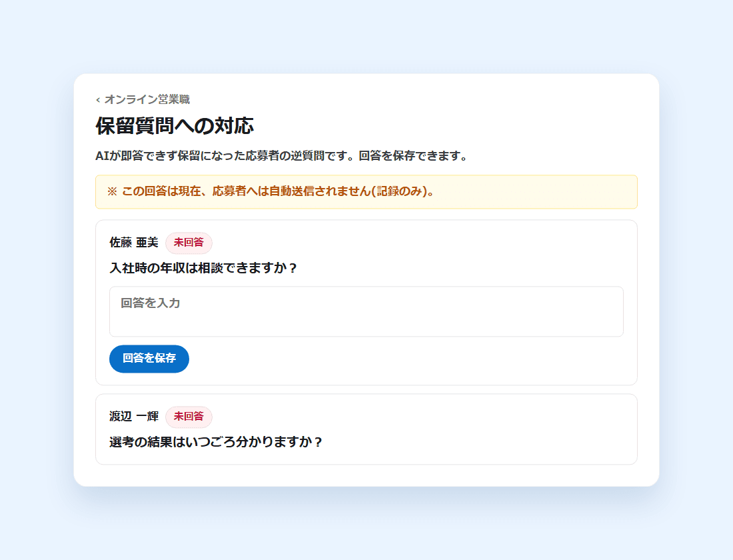Go back to オンライン営業職
The height and width of the screenshot is (560, 733).
click(143, 99)
